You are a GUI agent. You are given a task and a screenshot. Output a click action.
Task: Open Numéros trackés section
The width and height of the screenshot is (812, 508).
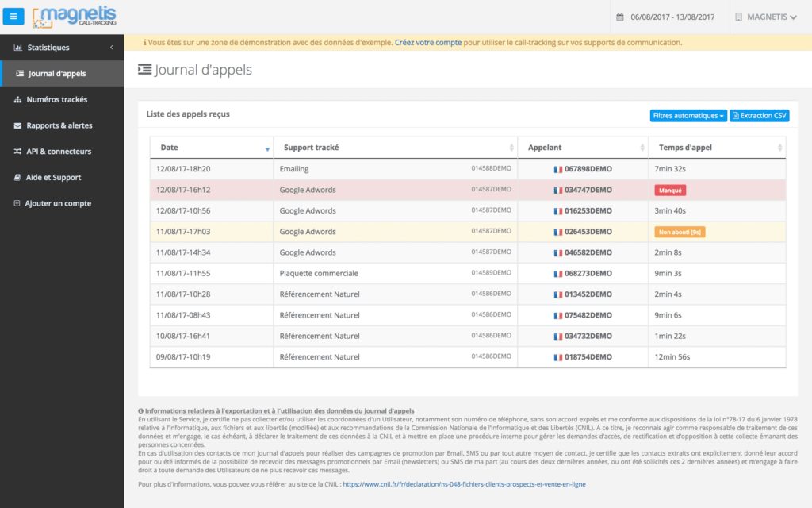point(62,99)
